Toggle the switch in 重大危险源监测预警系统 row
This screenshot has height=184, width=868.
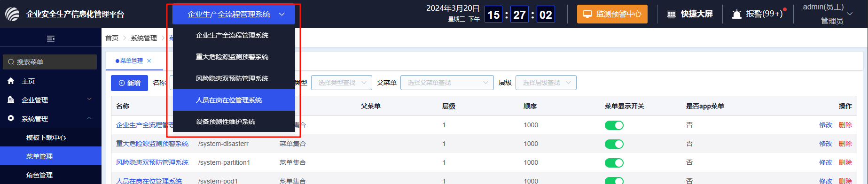(x=614, y=144)
